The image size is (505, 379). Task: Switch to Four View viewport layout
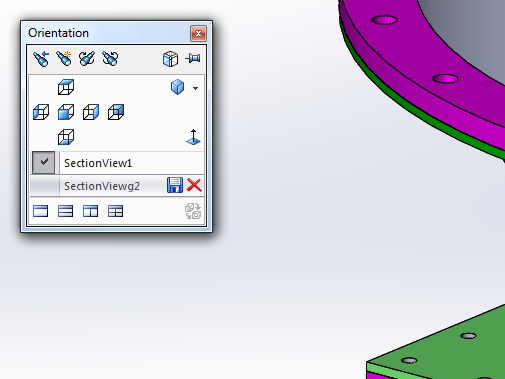pyautogui.click(x=116, y=211)
